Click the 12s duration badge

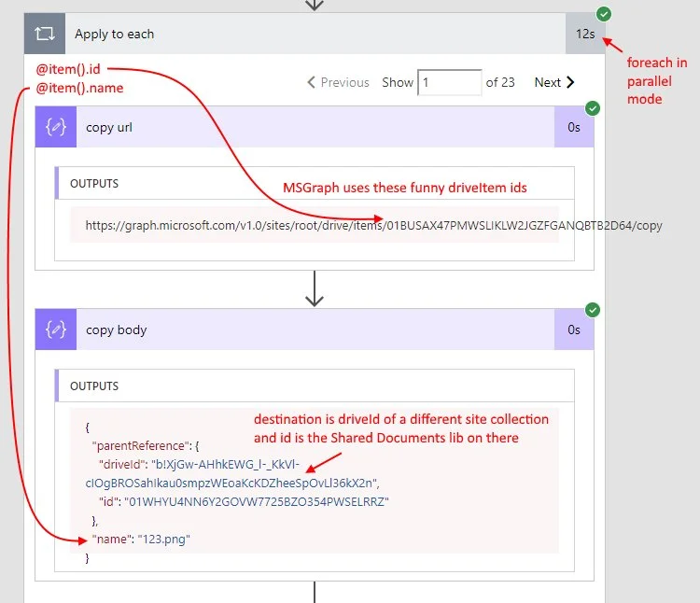[x=585, y=34]
